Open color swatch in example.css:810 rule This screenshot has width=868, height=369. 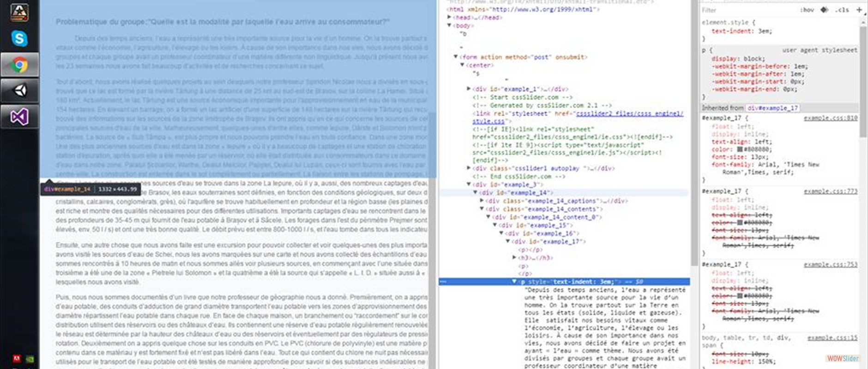(739, 149)
